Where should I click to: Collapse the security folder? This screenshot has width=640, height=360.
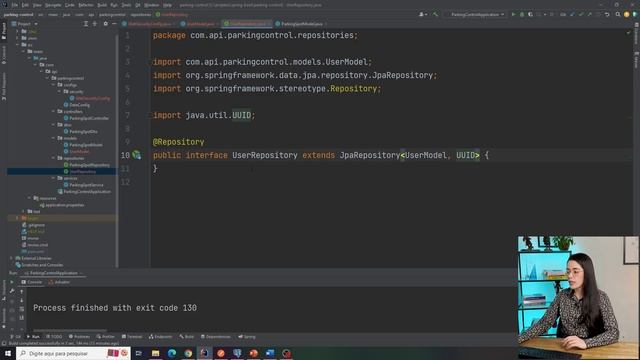click(60, 91)
